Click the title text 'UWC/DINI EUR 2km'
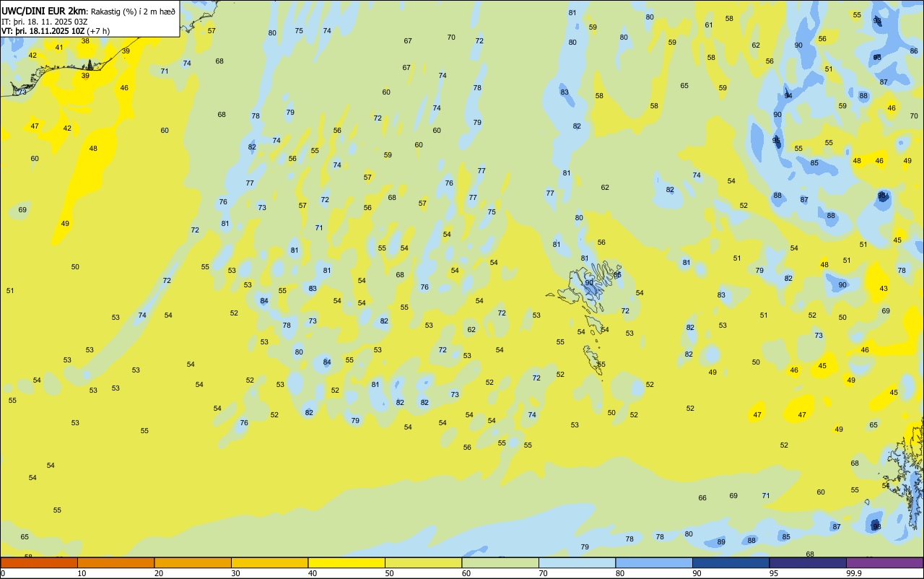Screen dimensions: 924x579 coord(43,12)
